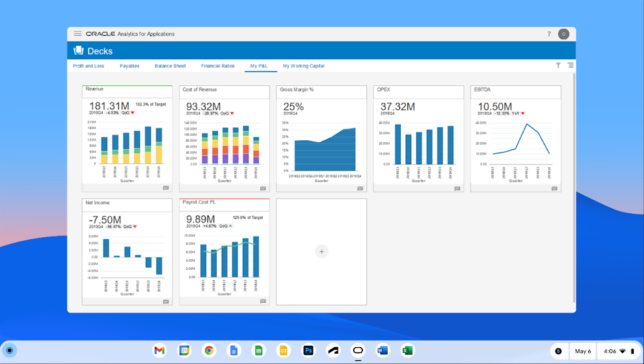Open the deck options menu icon

click(x=570, y=66)
